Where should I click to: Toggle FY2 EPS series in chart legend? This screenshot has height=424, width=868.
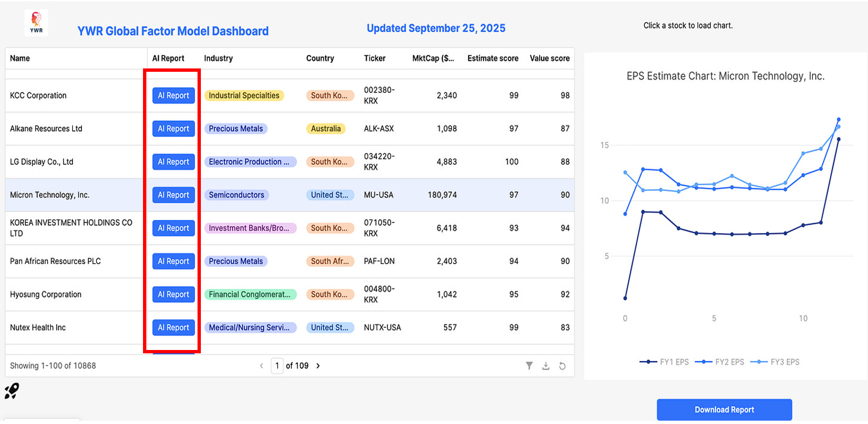[x=719, y=362]
